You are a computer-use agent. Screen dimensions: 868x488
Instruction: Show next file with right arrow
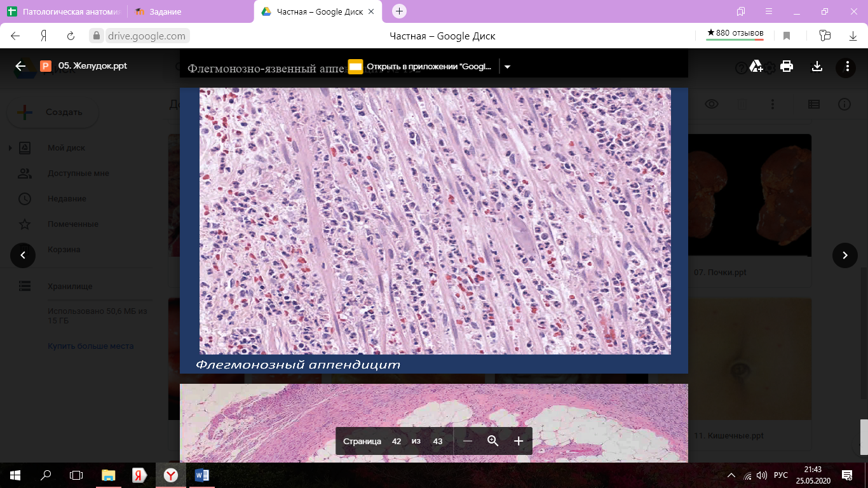point(844,255)
